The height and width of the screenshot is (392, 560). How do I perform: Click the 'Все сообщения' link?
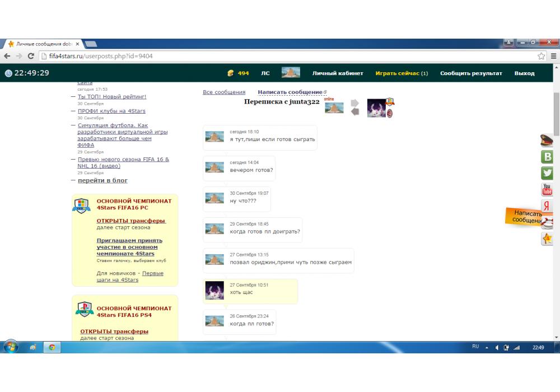point(224,92)
